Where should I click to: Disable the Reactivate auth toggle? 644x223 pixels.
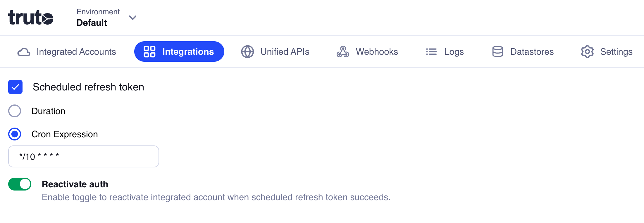point(20,184)
